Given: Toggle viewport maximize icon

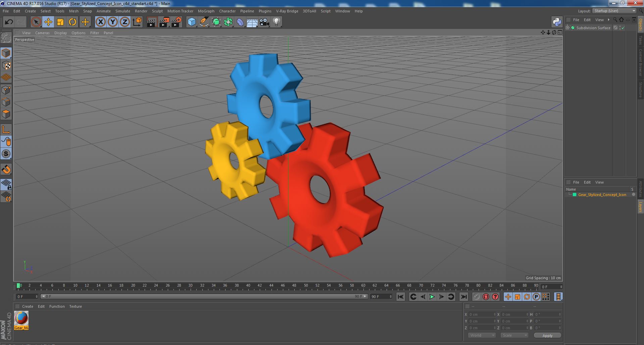Looking at the screenshot, I should click(560, 33).
